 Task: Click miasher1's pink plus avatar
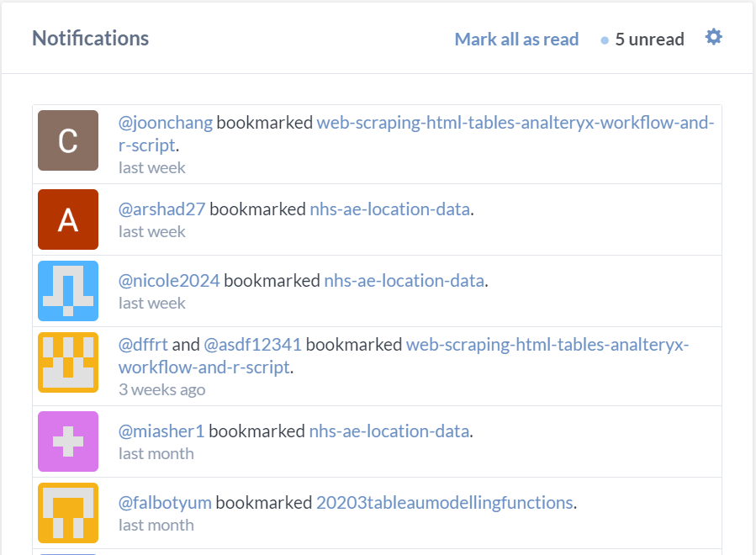pos(68,441)
